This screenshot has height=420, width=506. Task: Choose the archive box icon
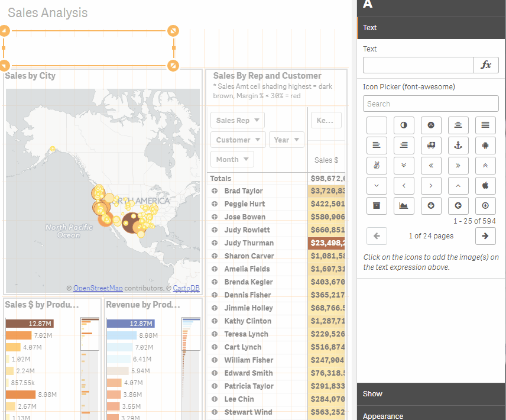[x=377, y=206]
